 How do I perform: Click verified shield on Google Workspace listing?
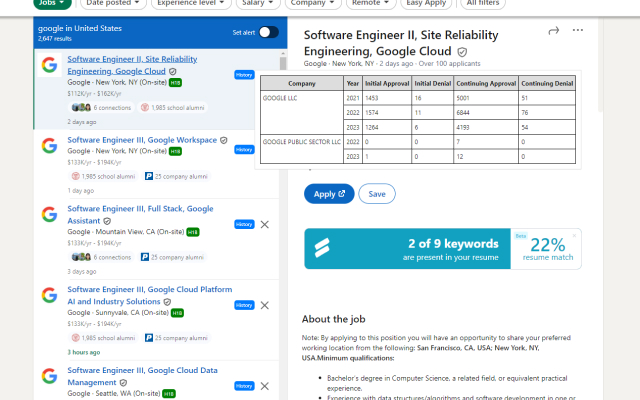click(x=224, y=140)
